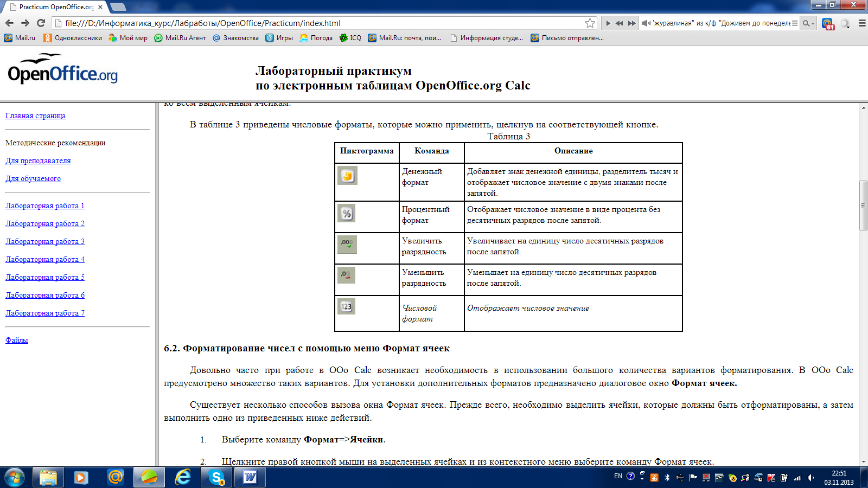Click the browser Forward arrow
The width and height of the screenshot is (868, 488).
pos(25,23)
